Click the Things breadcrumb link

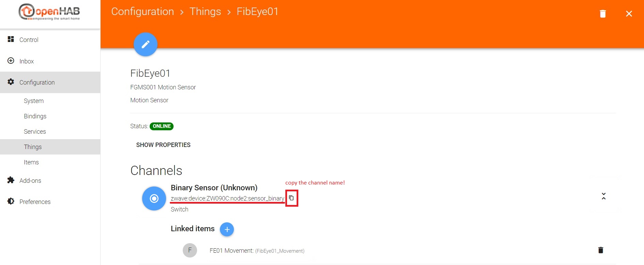pyautogui.click(x=205, y=12)
